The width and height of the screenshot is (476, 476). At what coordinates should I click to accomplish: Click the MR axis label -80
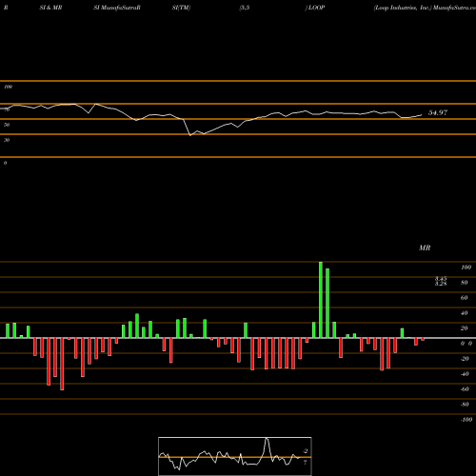pyautogui.click(x=465, y=405)
